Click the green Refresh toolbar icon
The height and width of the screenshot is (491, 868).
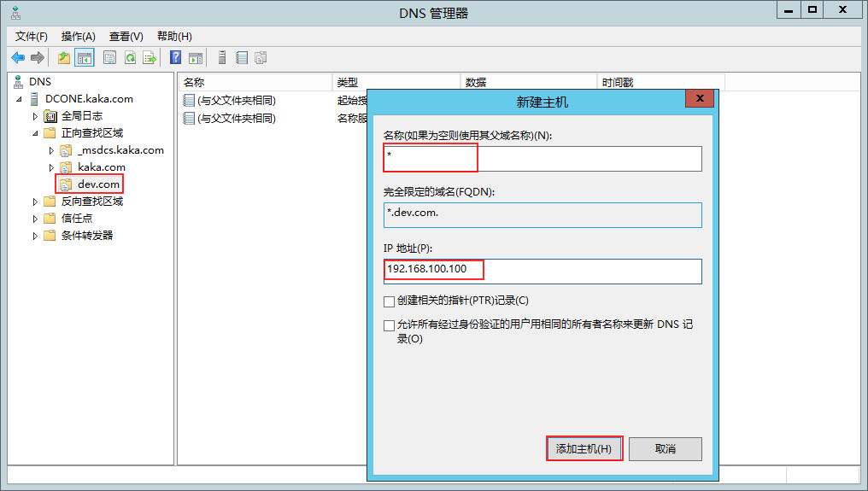[130, 58]
